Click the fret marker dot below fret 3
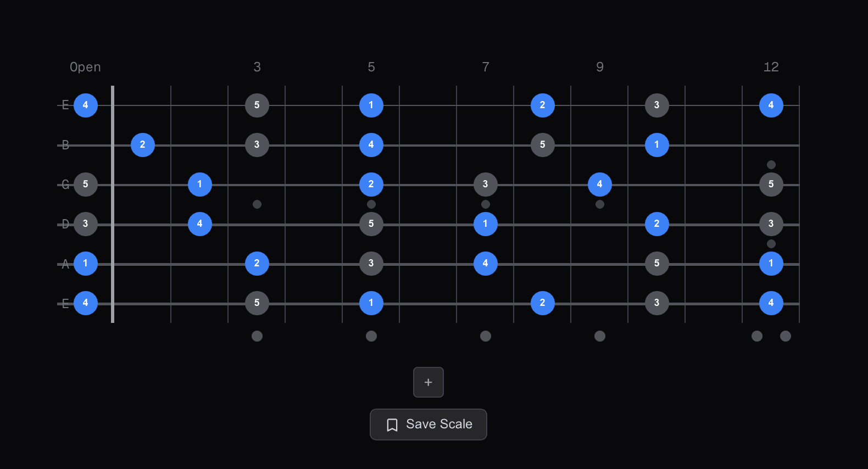This screenshot has height=469, width=868. tap(257, 336)
